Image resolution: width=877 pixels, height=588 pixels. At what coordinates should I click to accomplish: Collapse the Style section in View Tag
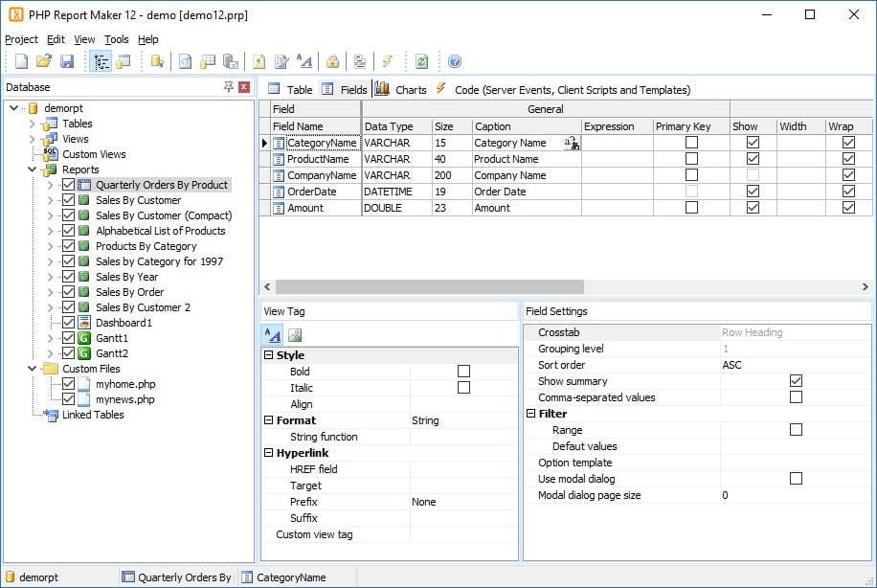point(268,354)
